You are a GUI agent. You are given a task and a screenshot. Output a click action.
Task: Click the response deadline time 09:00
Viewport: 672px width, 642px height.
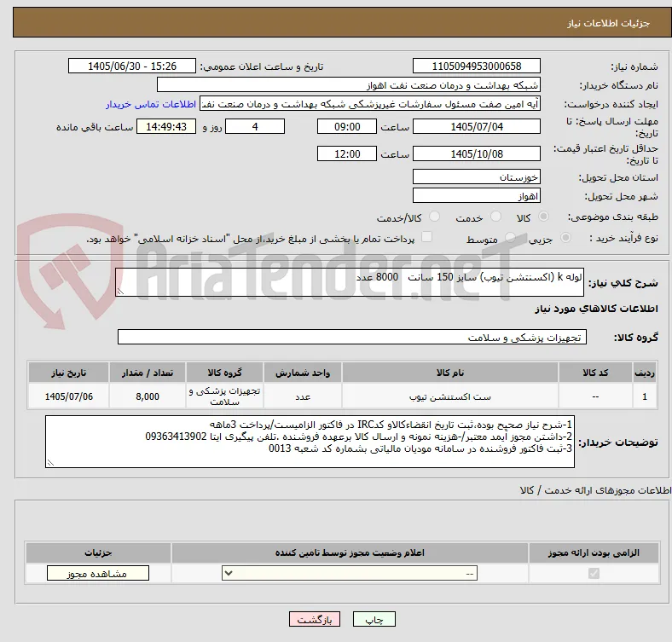tap(347, 126)
